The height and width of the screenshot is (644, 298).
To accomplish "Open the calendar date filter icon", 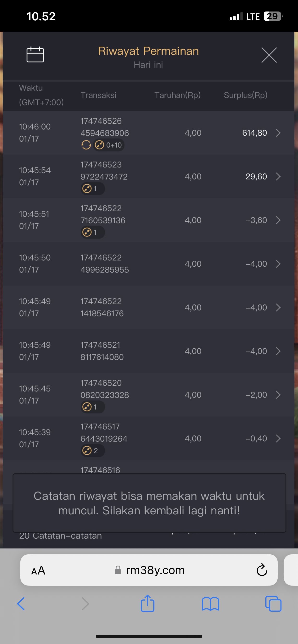I will coord(35,54).
